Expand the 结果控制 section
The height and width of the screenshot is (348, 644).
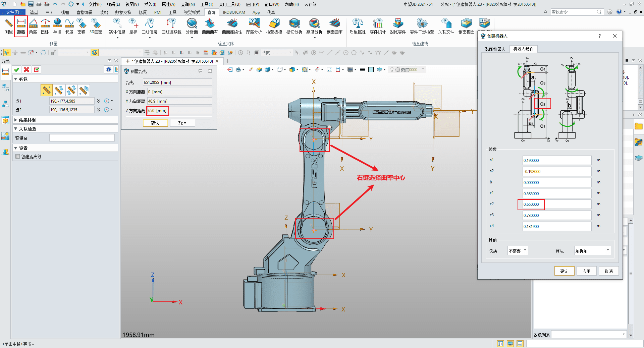coord(16,120)
